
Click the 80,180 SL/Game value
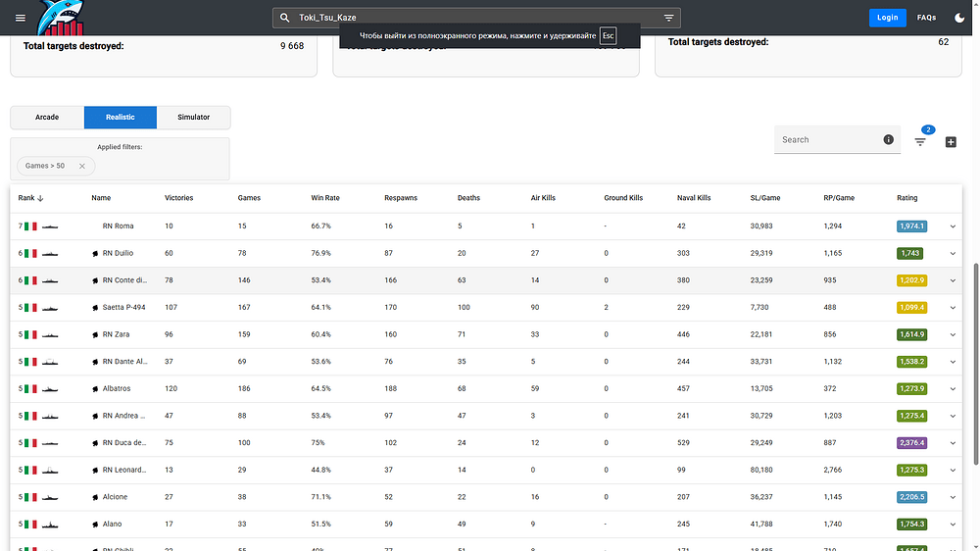(761, 470)
